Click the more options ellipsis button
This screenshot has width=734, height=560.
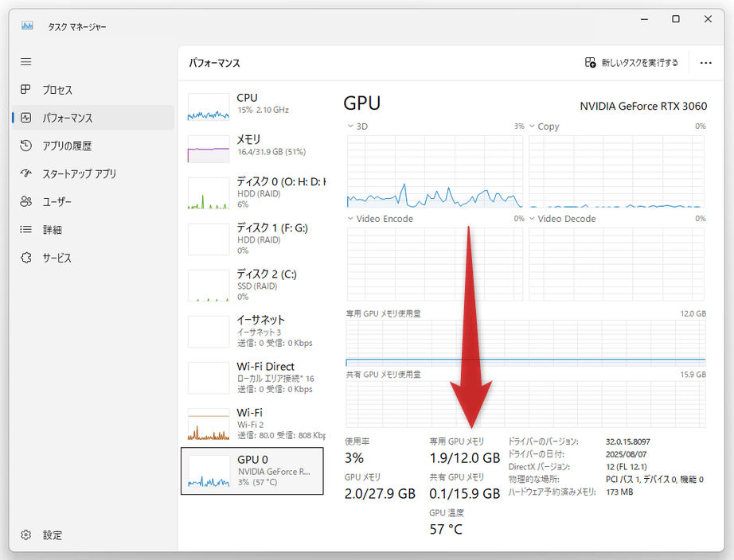[x=705, y=63]
